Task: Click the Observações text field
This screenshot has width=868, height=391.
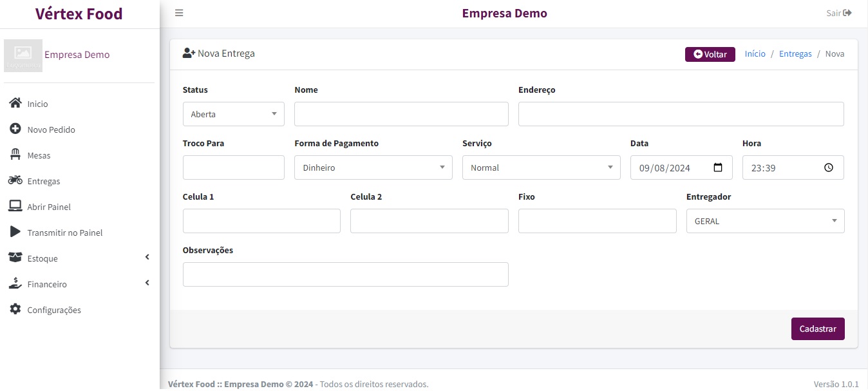Action: [345, 274]
